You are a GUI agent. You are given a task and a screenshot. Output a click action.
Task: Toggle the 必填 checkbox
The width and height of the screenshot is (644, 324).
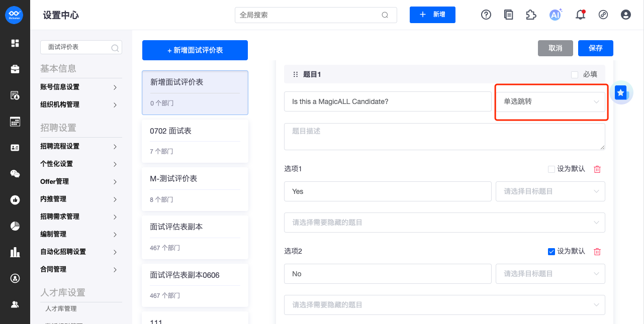pos(575,75)
